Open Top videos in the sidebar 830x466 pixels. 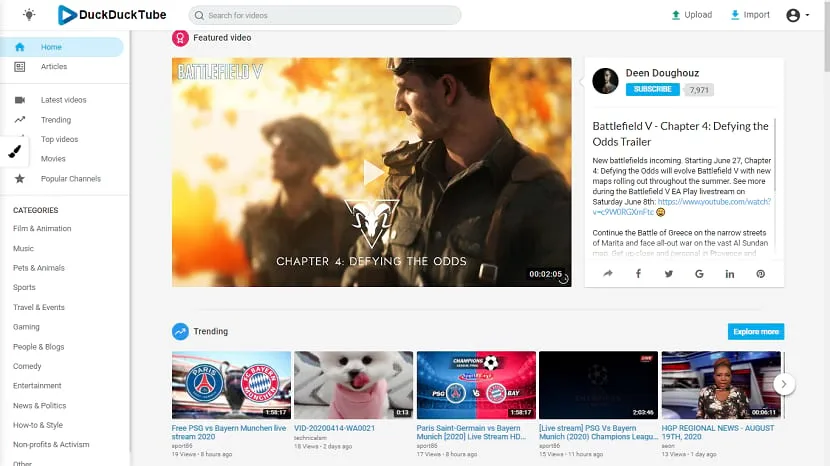[59, 139]
